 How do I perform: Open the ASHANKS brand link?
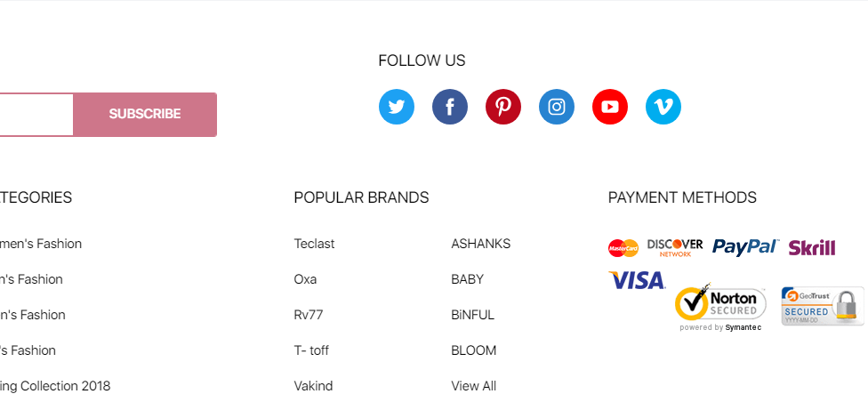(x=480, y=244)
